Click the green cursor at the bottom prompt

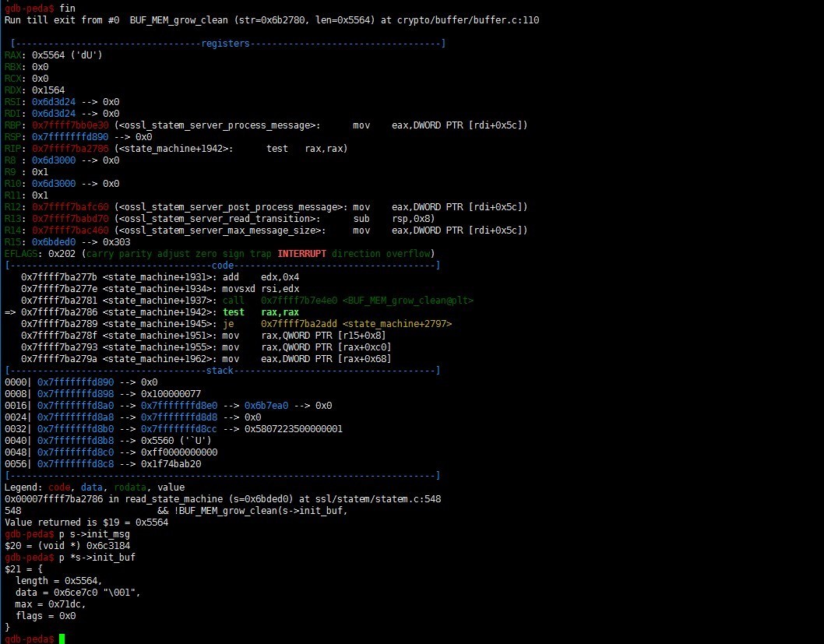tap(62, 639)
